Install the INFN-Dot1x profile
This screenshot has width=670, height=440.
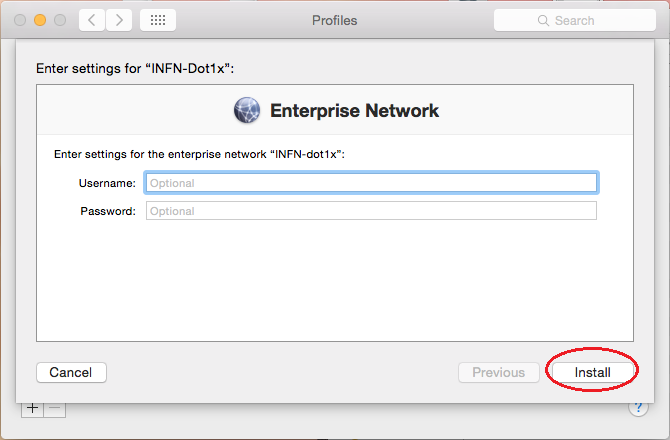click(592, 373)
